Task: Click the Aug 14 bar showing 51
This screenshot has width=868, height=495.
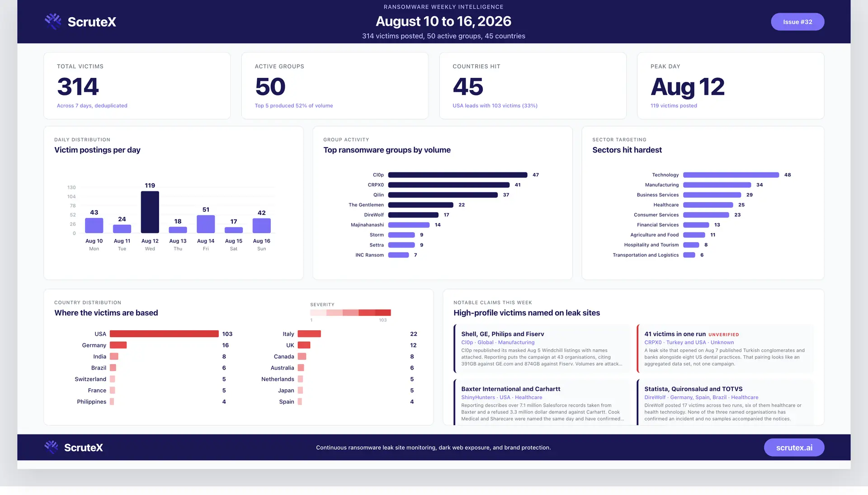Action: click(x=206, y=224)
